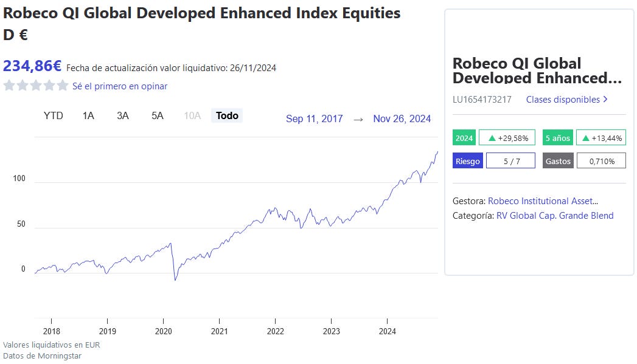The image size is (637, 364).
Task: Click 'Sé el primero en opinar' link
Action: point(120,86)
